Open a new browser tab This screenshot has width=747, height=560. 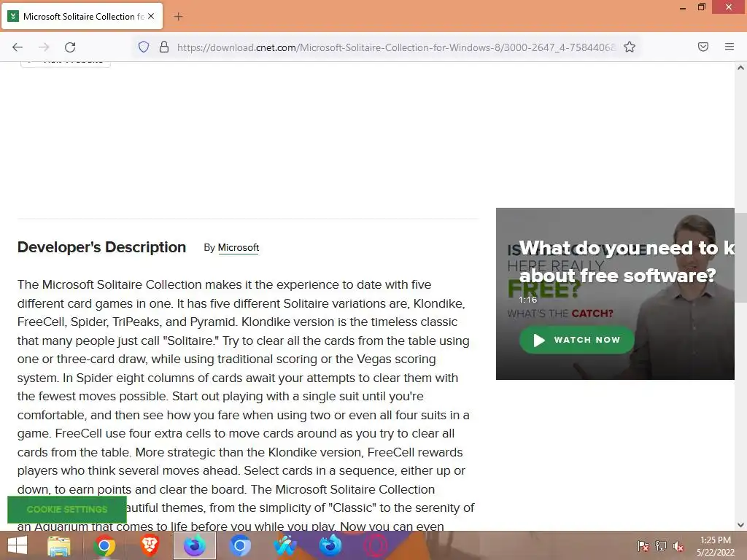(x=178, y=17)
